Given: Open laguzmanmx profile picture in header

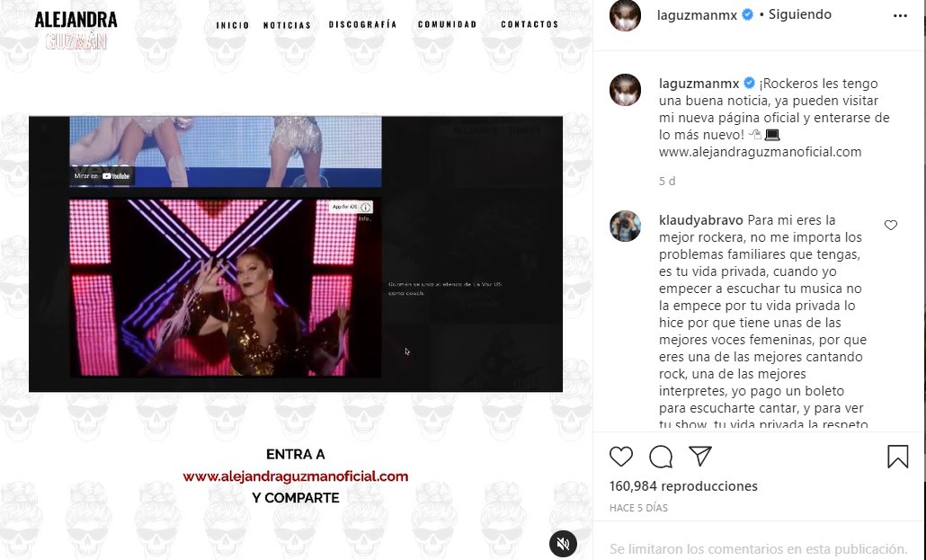Looking at the screenshot, I should [x=625, y=16].
